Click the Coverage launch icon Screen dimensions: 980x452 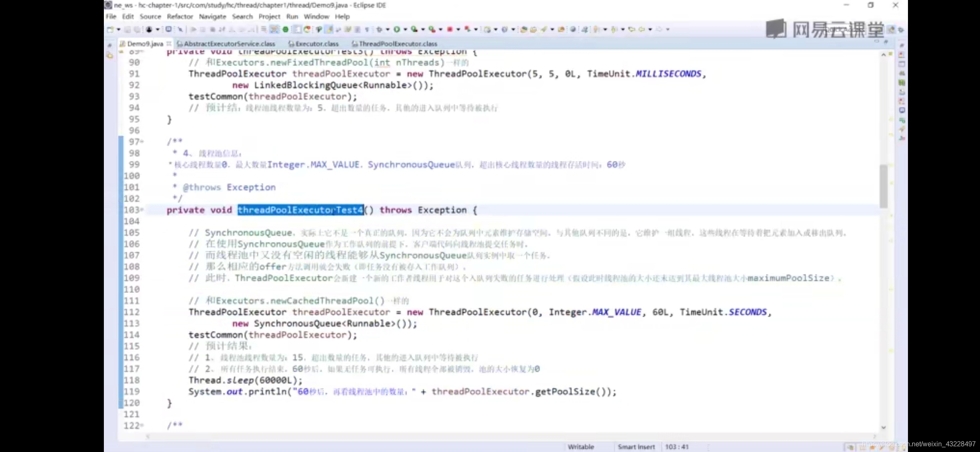coord(414,29)
